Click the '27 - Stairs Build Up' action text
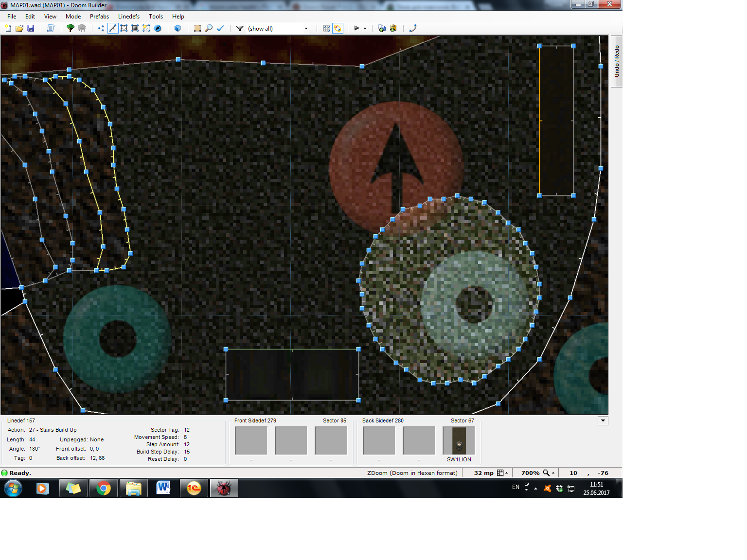This screenshot has height=560, width=747. 53,430
